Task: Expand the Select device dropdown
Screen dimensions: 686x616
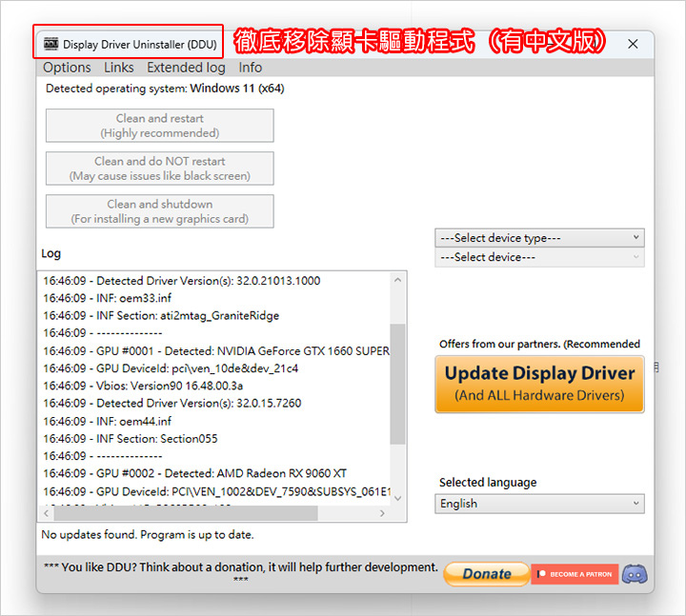Action: point(539,257)
